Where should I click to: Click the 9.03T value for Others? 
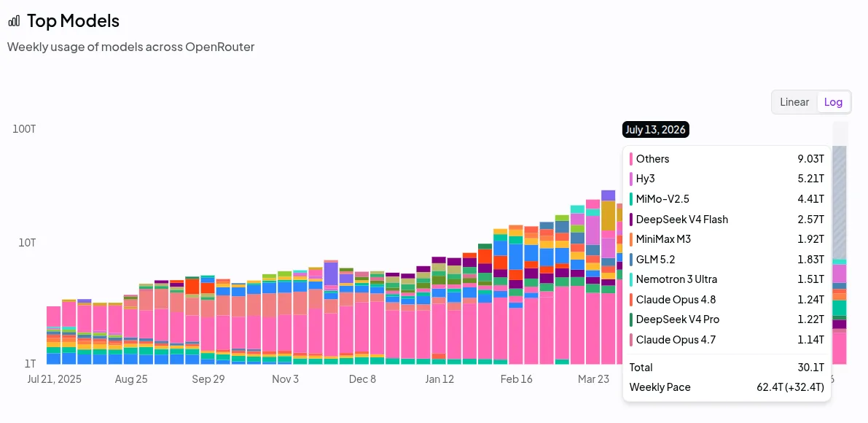pos(810,159)
